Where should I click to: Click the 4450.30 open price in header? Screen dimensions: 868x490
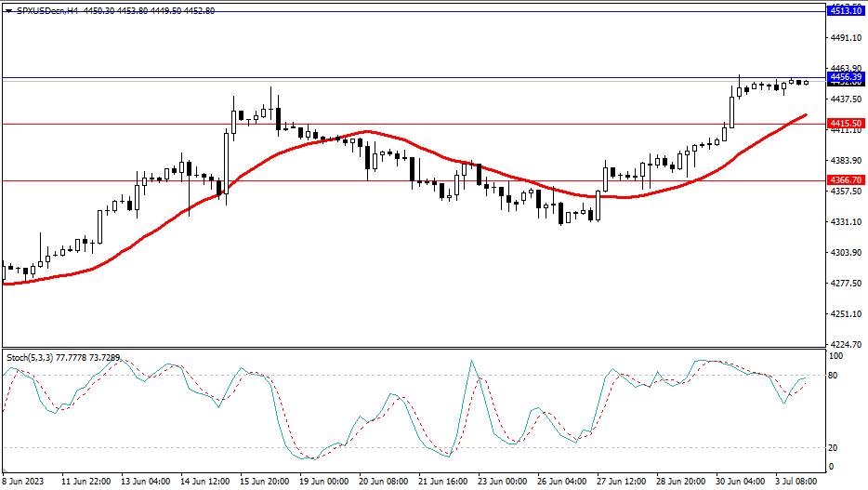(x=97, y=11)
